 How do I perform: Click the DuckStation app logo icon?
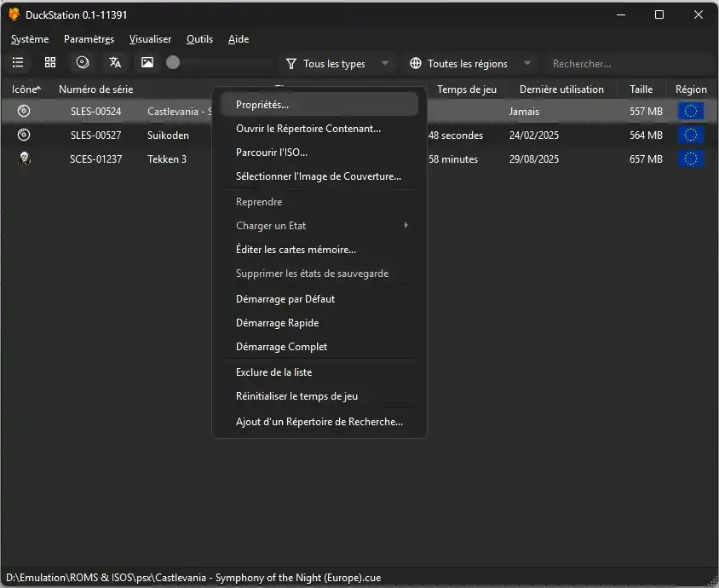(14, 14)
